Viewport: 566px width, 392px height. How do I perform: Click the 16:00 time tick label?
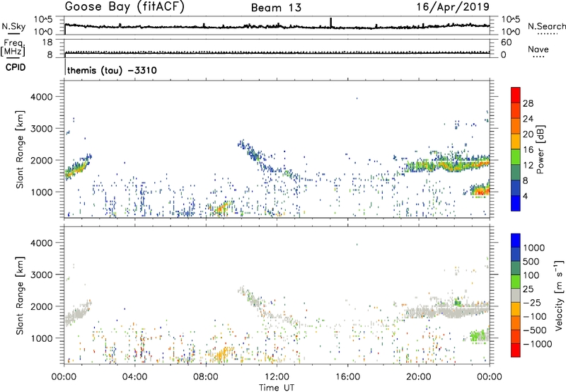(347, 377)
